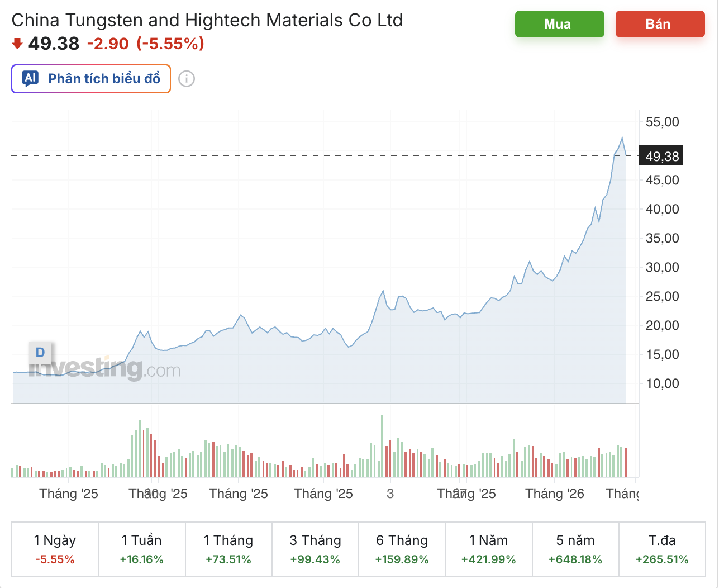724x588 pixels.
Task: Click the 40,00 price axis label
Action: [662, 209]
